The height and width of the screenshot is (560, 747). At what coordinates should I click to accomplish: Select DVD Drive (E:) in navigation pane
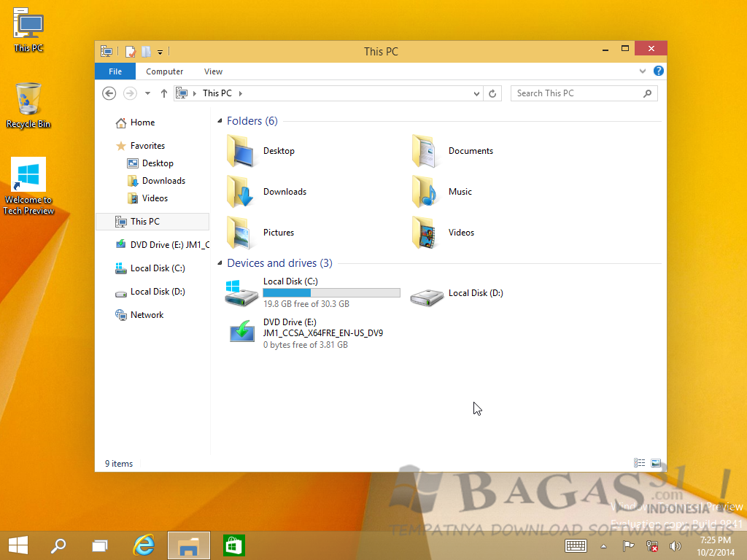coord(163,245)
